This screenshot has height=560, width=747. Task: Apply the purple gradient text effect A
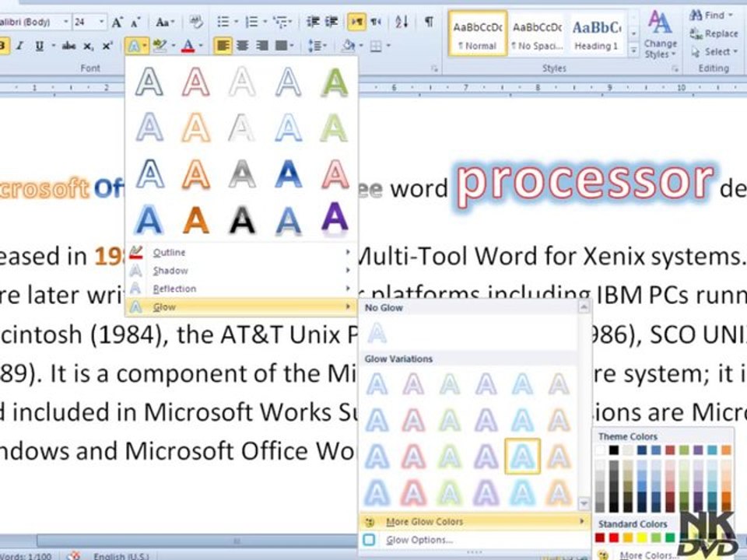(335, 220)
